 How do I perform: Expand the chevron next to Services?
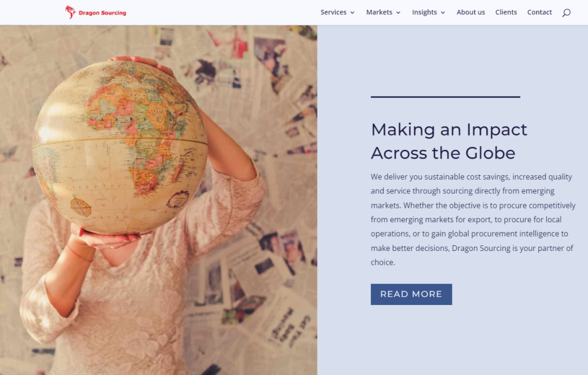(353, 13)
